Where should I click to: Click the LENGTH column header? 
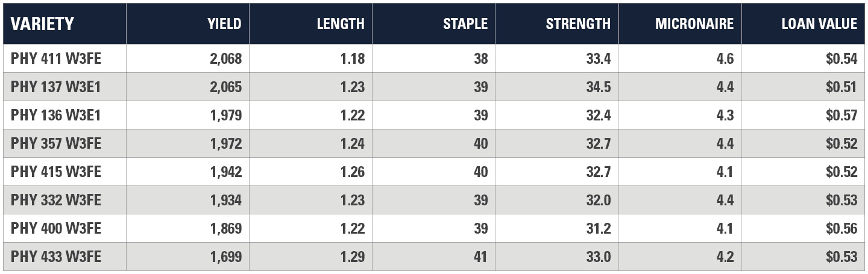point(341,23)
